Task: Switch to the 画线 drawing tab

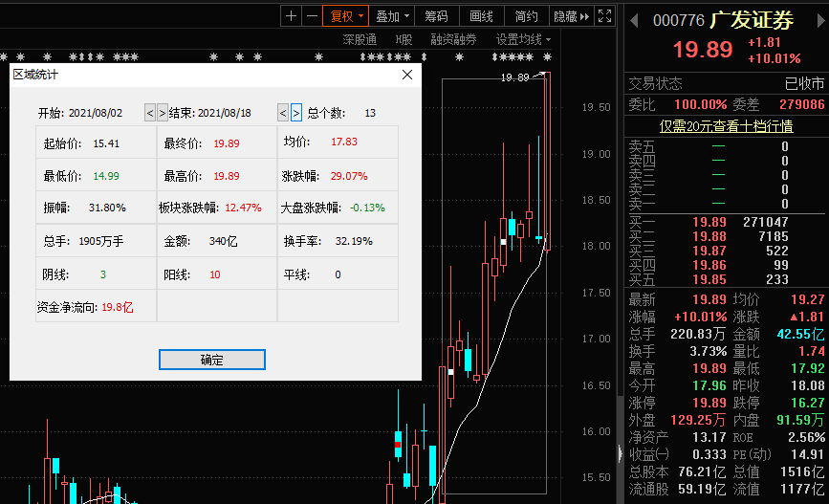Action: (x=481, y=16)
